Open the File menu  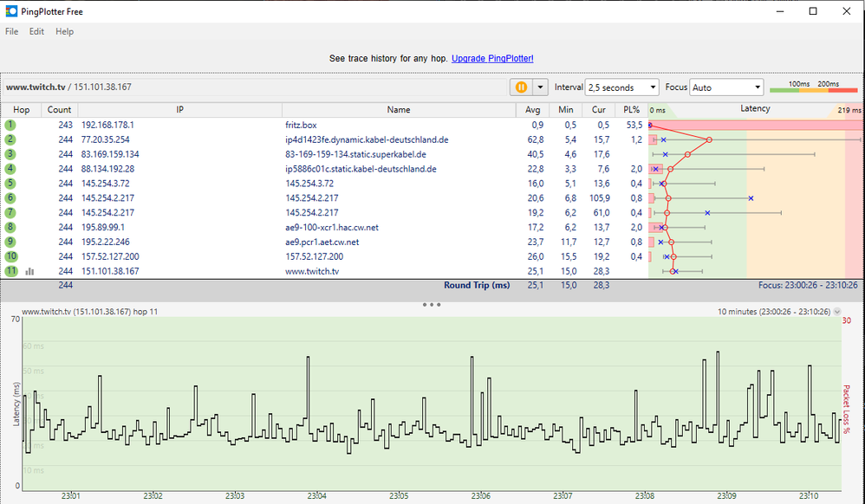tap(11, 31)
